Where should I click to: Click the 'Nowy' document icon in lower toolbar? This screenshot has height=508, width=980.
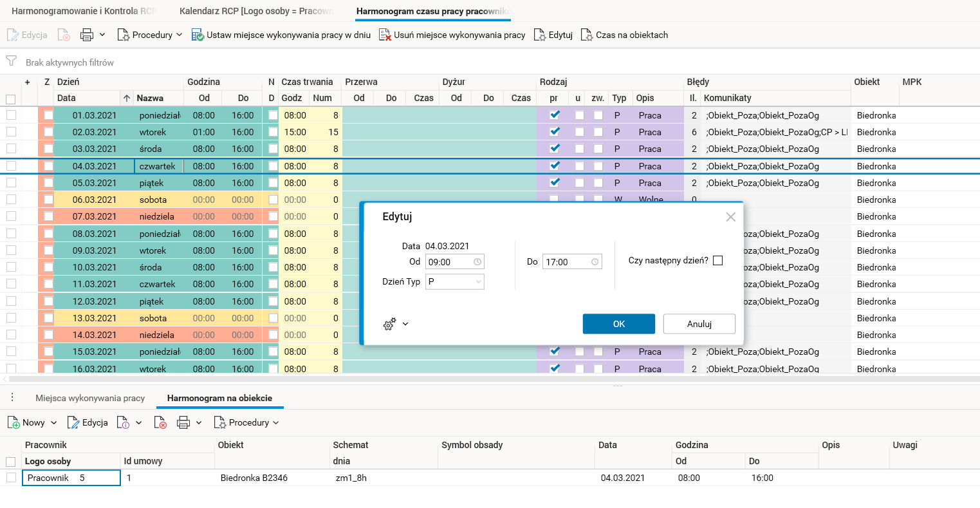coord(14,422)
